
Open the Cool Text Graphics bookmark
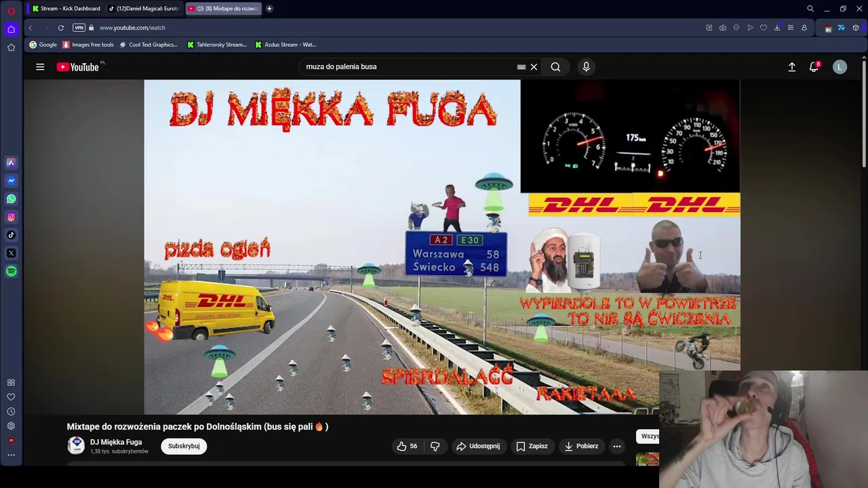coord(149,45)
